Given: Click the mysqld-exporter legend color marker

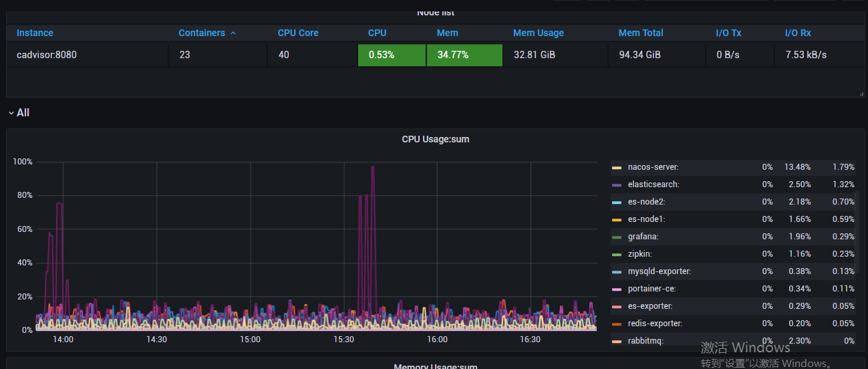Looking at the screenshot, I should [617, 271].
